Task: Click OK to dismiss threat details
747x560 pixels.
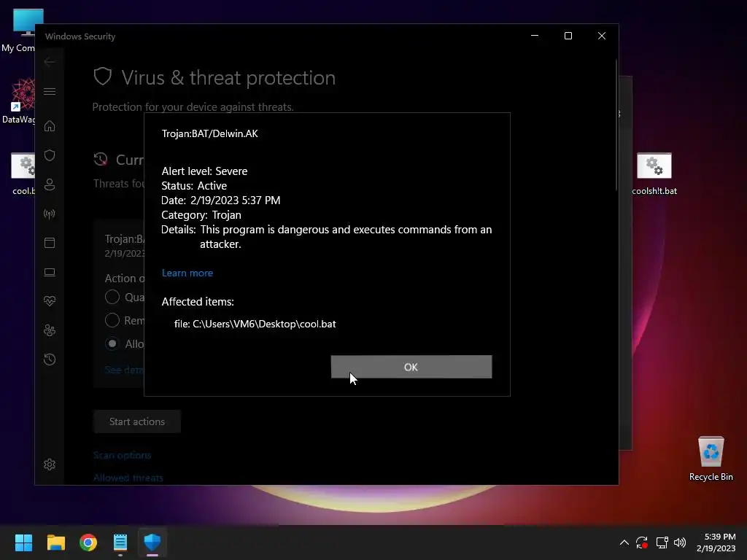Action: tap(411, 367)
